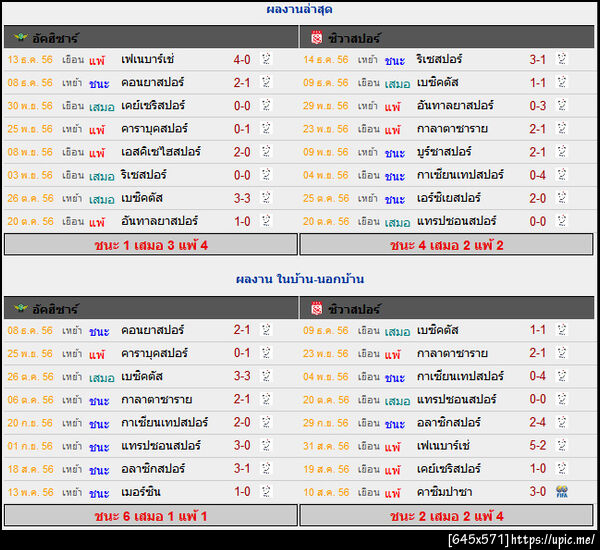The height and width of the screenshot is (550, 600).
Task: Click date 30 พ.ย. 56
Action: 30,106
